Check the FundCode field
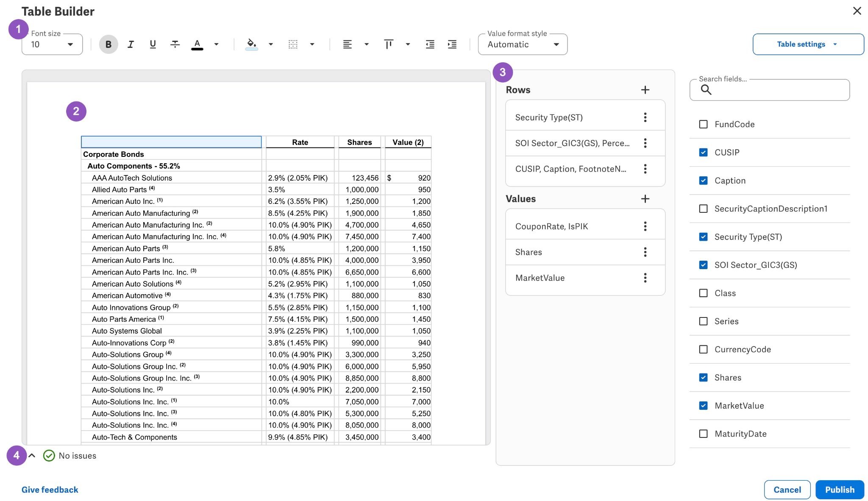This screenshot has height=501, width=868. tap(703, 124)
